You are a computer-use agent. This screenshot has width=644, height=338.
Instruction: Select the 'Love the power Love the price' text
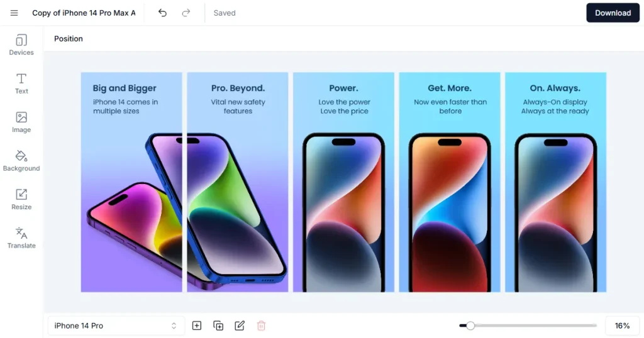(344, 107)
